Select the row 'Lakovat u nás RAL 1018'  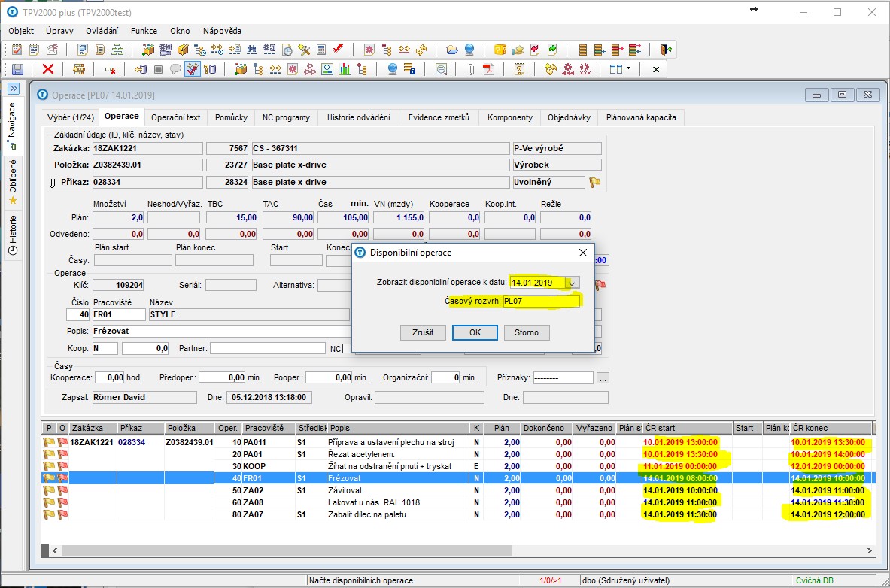coord(457,502)
